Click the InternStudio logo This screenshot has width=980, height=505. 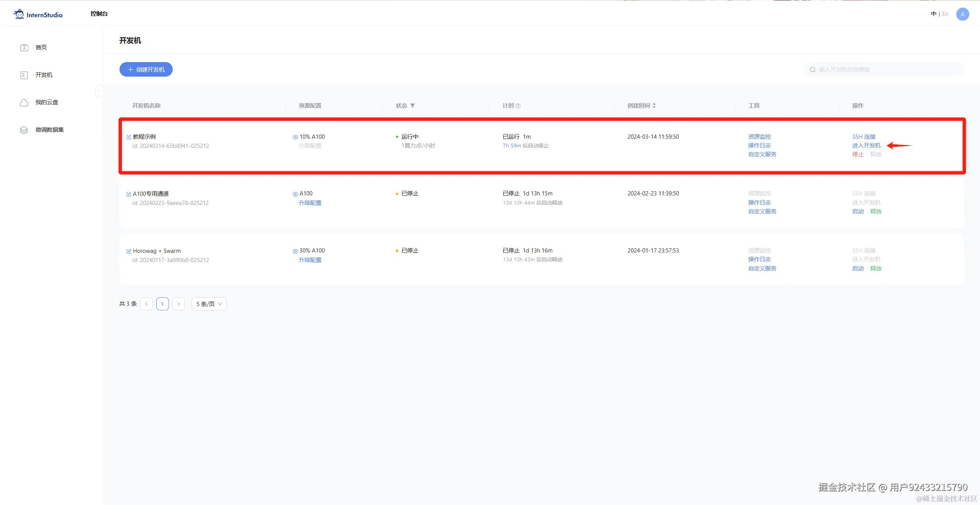click(x=38, y=15)
